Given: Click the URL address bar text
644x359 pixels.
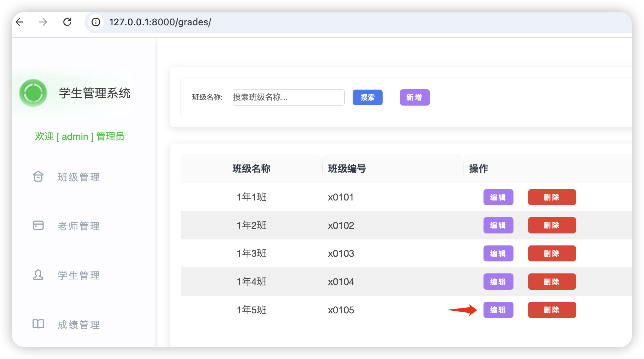Looking at the screenshot, I should [x=160, y=22].
